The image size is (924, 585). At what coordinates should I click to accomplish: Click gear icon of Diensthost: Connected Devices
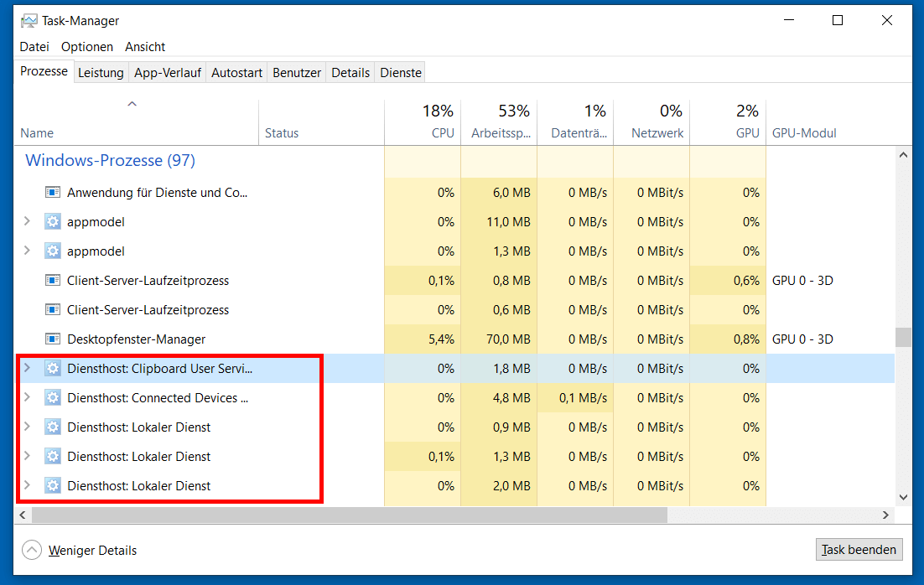53,398
